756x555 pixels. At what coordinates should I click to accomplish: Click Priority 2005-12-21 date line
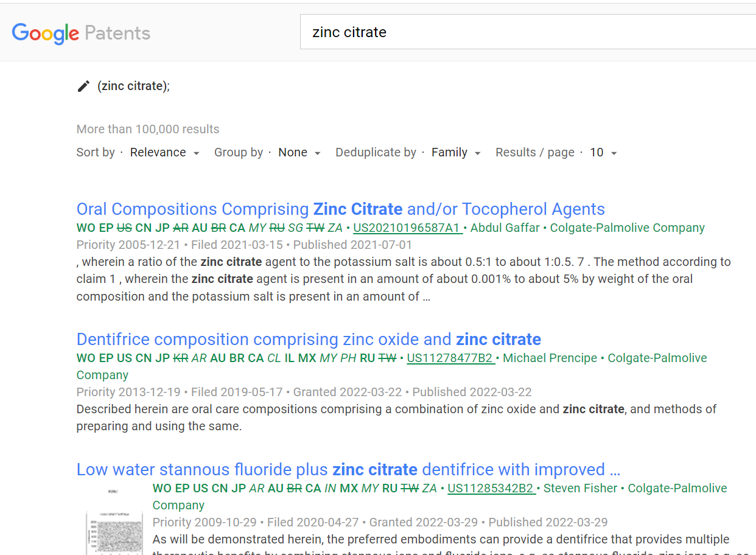tap(244, 245)
